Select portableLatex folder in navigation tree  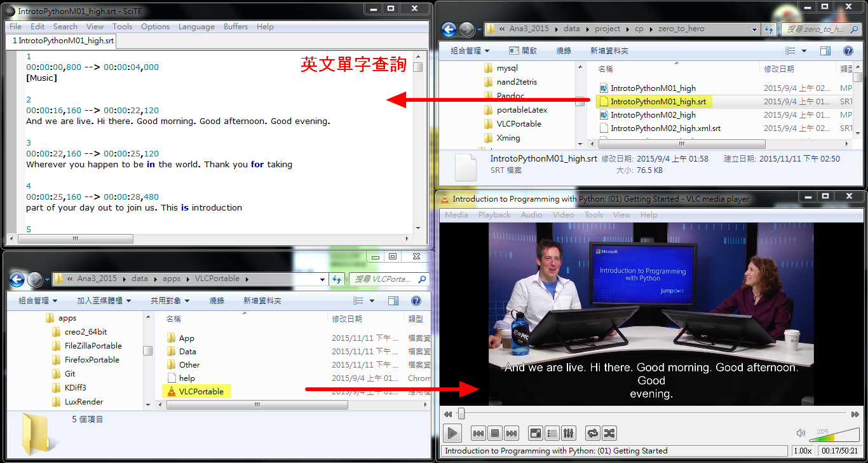click(x=515, y=110)
